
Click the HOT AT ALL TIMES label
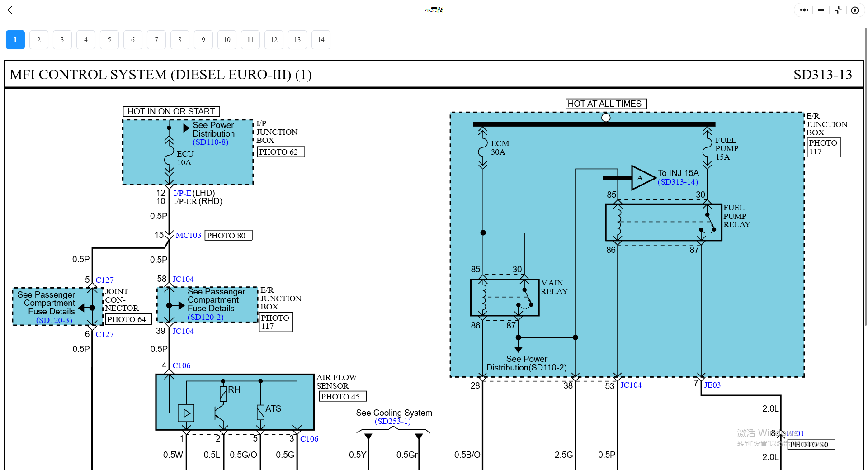pyautogui.click(x=606, y=104)
